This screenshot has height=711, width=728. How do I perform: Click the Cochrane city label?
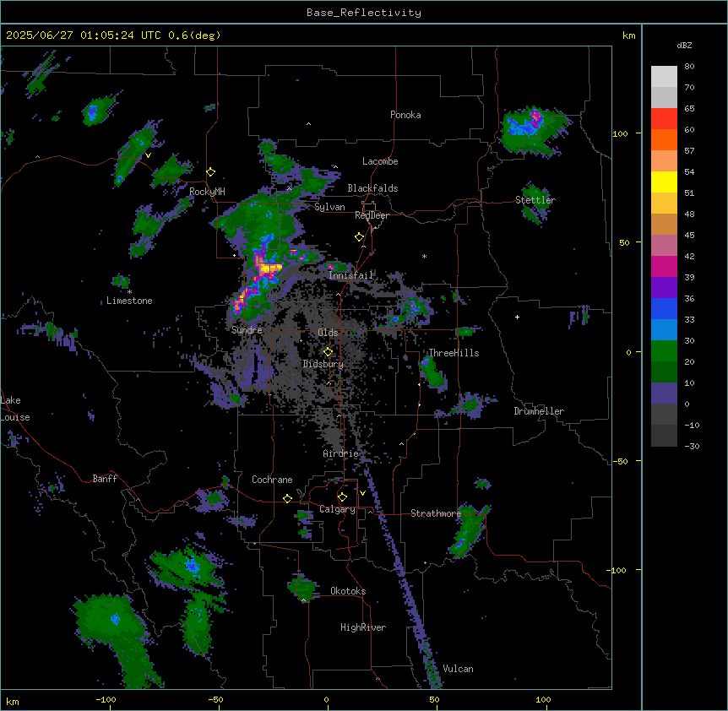[x=272, y=480]
